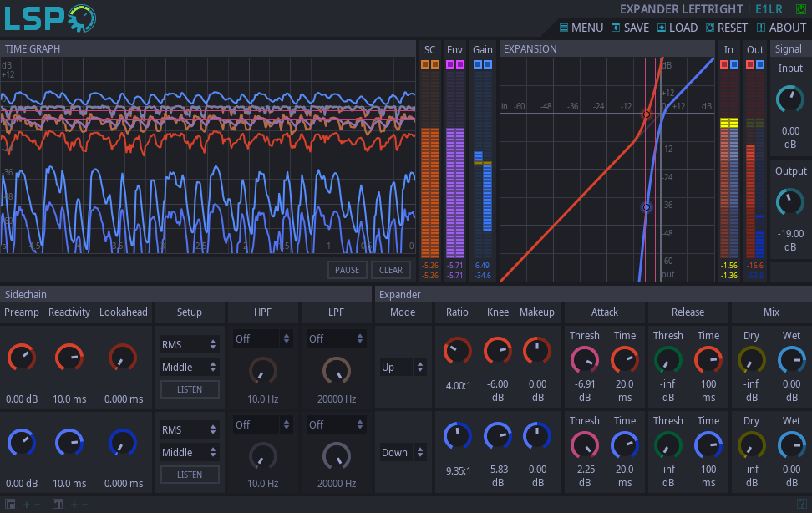Click the LSP gear logo
This screenshot has width=812, height=513.
pos(50,18)
